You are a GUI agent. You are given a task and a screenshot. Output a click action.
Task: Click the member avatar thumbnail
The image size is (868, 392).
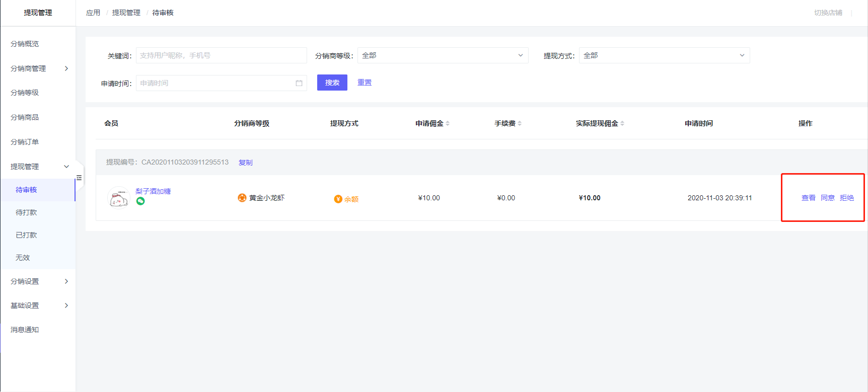pyautogui.click(x=119, y=198)
